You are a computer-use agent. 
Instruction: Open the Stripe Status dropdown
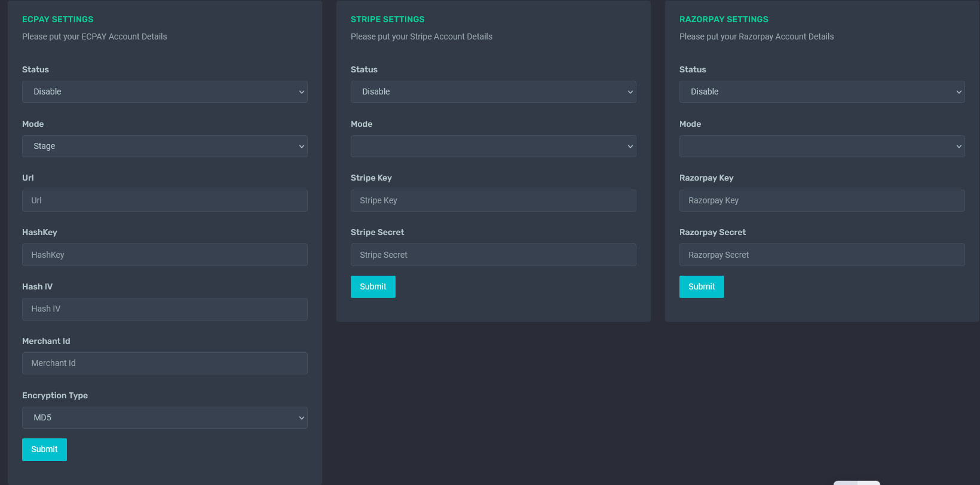click(x=493, y=91)
